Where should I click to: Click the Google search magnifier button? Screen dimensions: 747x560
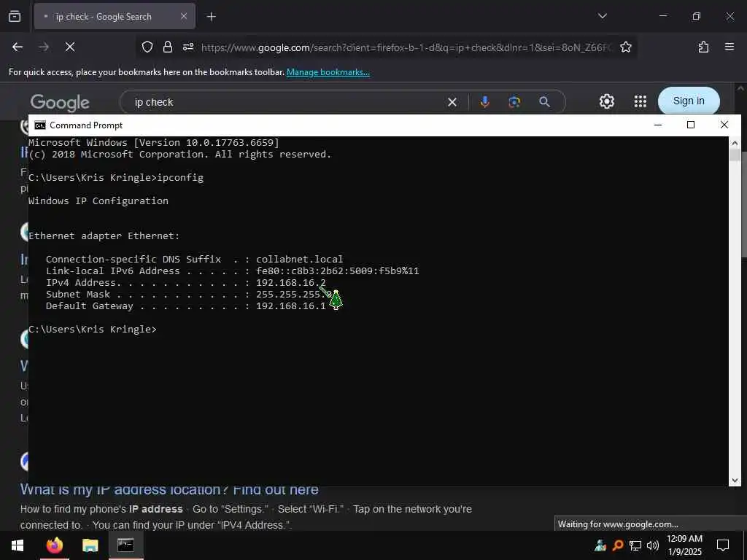544,102
